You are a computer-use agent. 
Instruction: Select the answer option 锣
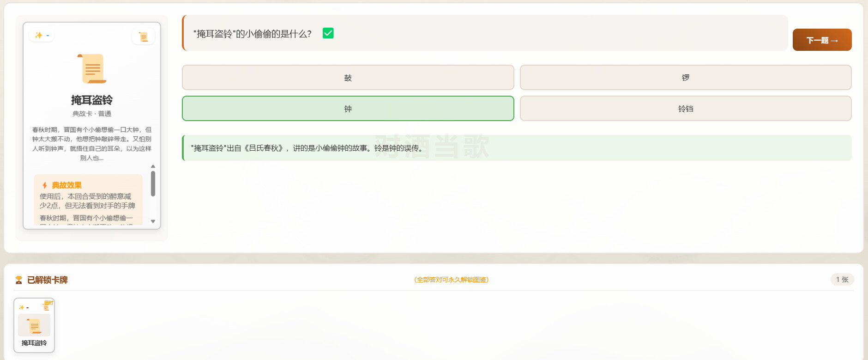click(685, 78)
